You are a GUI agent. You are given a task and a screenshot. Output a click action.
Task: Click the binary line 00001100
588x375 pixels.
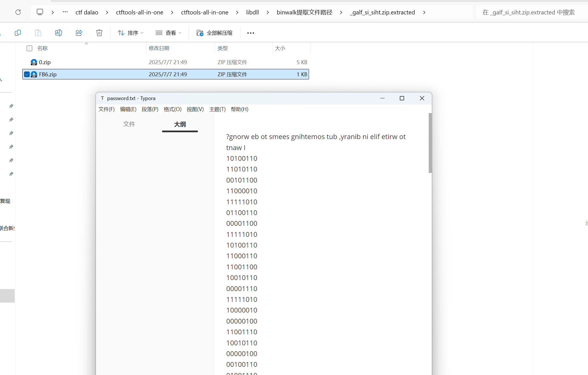pos(242,223)
